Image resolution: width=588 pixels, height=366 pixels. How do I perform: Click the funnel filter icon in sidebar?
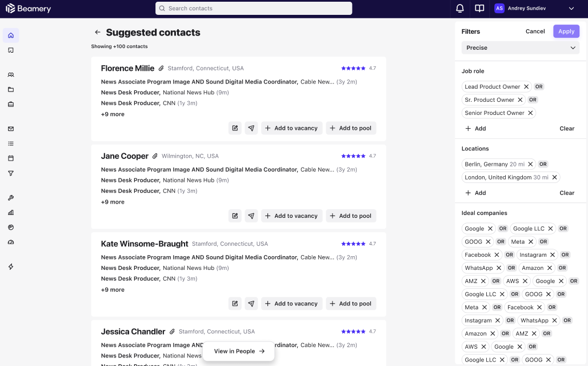(11, 173)
